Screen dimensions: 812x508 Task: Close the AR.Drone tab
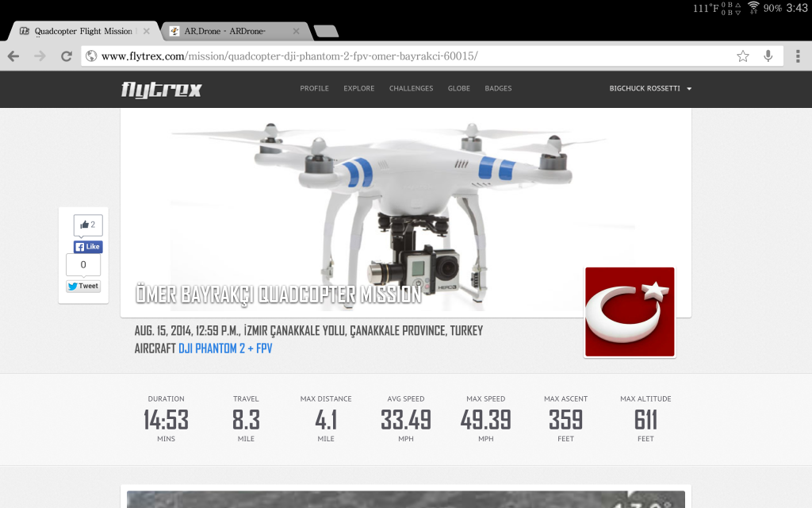297,31
